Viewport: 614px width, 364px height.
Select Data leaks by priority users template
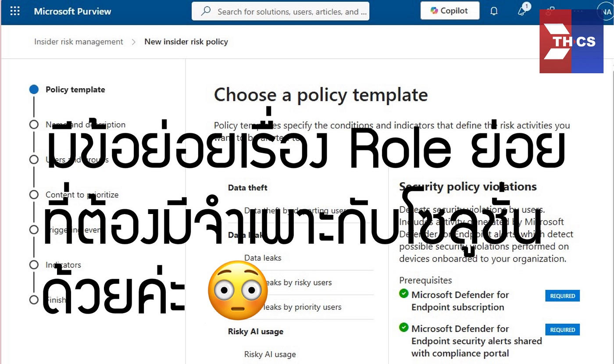pyautogui.click(x=293, y=307)
